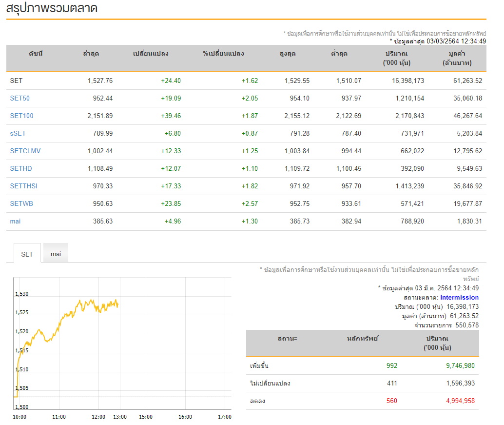Screen dimensions: 504x425
Task: Click the เปลี่ยนแปลง column header
Action: tap(151, 53)
